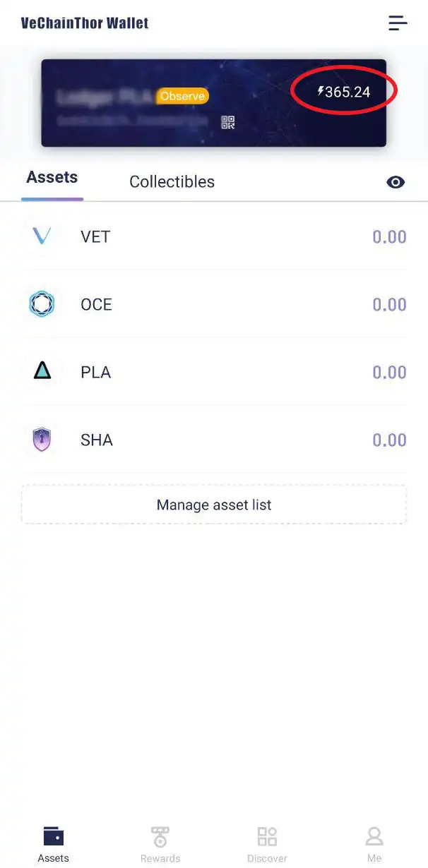
Task: Switch to the Collectibles tab
Action: pos(172,181)
